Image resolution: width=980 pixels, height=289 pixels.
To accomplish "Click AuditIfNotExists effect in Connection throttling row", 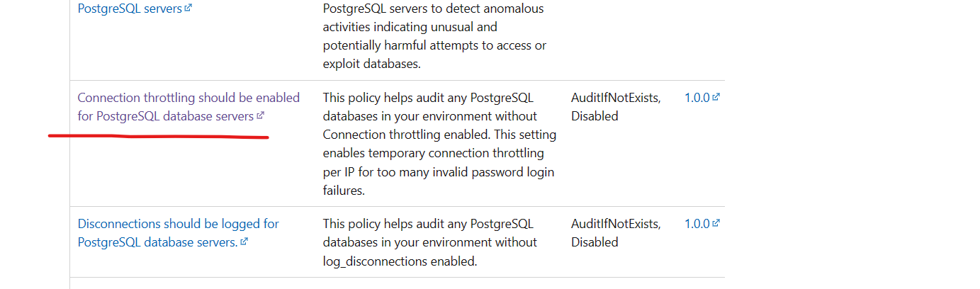I will pyautogui.click(x=616, y=98).
